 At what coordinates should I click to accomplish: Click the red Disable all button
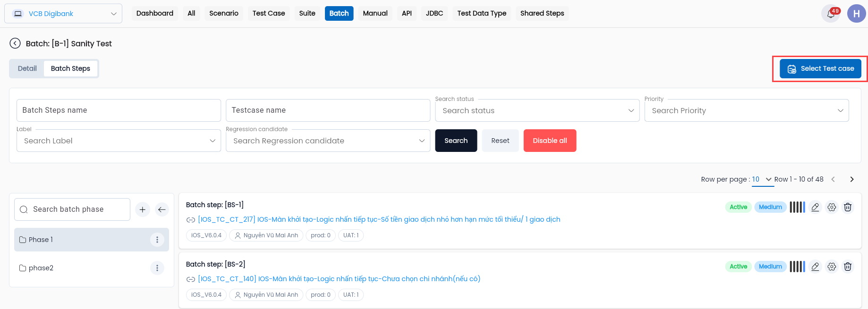(550, 141)
